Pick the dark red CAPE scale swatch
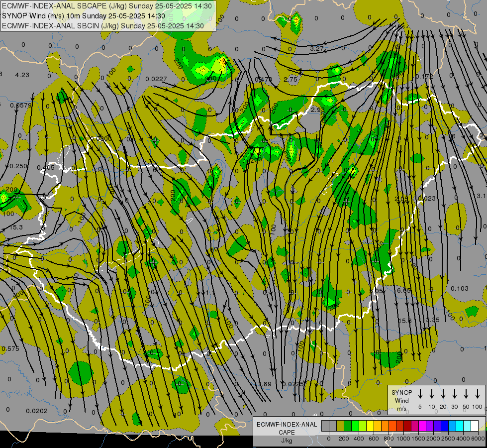 click(408, 426)
